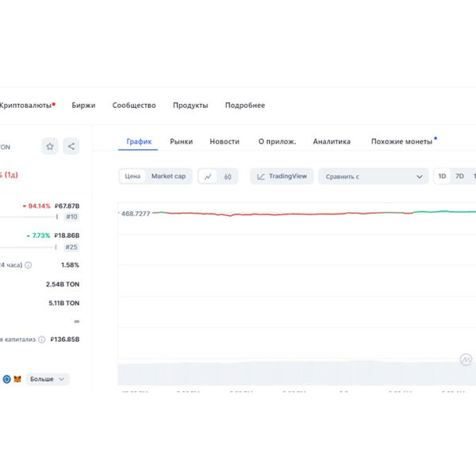
Task: Click the MetaMask fox wallet icon
Action: (x=17, y=379)
